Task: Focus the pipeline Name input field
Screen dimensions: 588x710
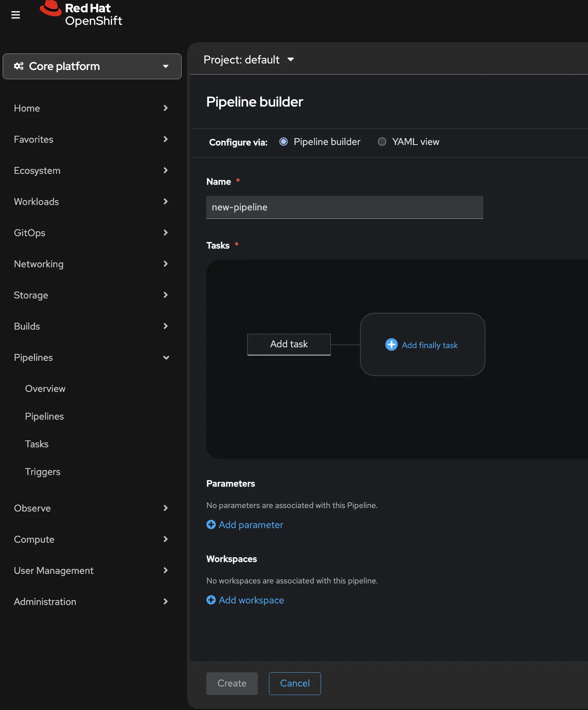Action: click(x=345, y=207)
